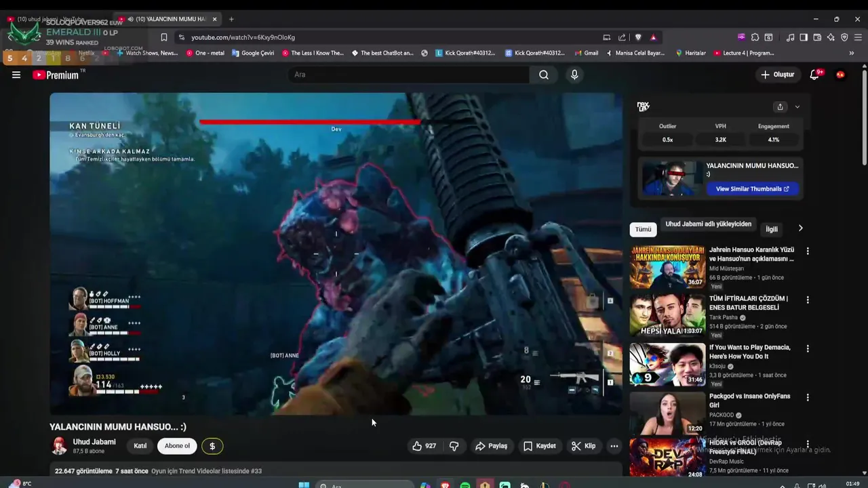Start voice search with microphone icon

574,75
